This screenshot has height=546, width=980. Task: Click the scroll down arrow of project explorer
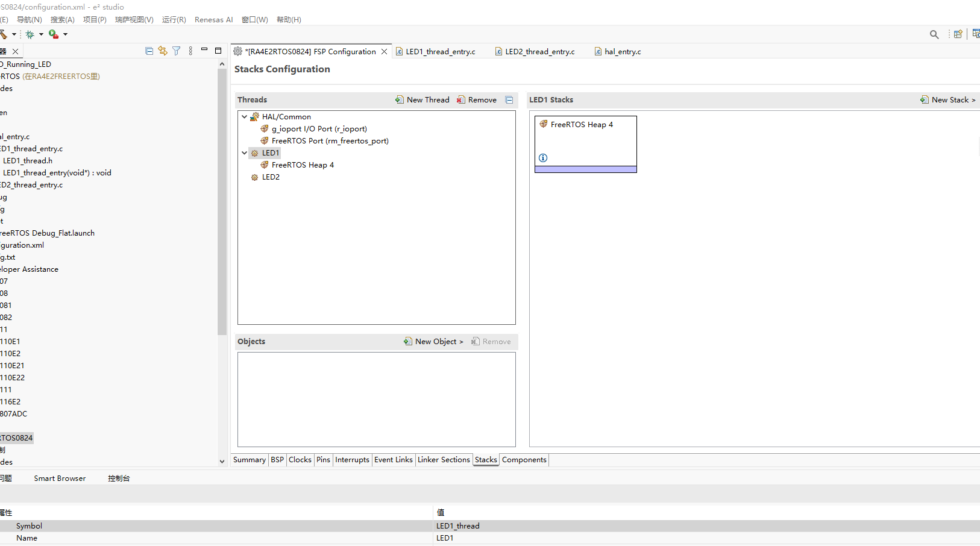coord(222,462)
